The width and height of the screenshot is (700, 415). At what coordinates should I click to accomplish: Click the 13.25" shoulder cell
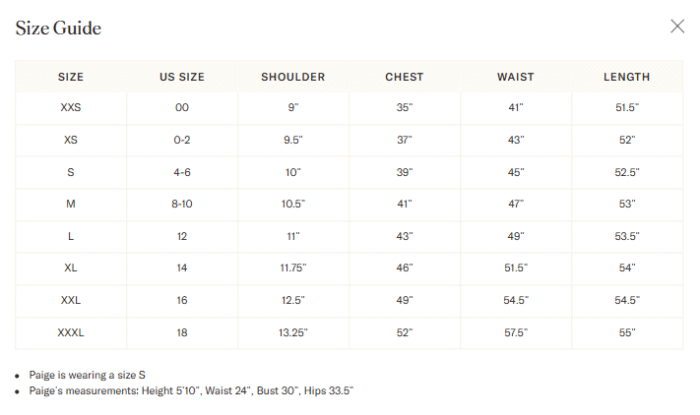tap(293, 332)
